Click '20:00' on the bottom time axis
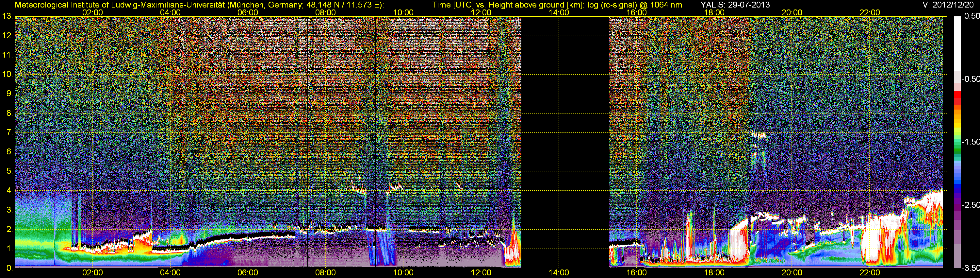The width and height of the screenshot is (980, 278). (x=792, y=273)
